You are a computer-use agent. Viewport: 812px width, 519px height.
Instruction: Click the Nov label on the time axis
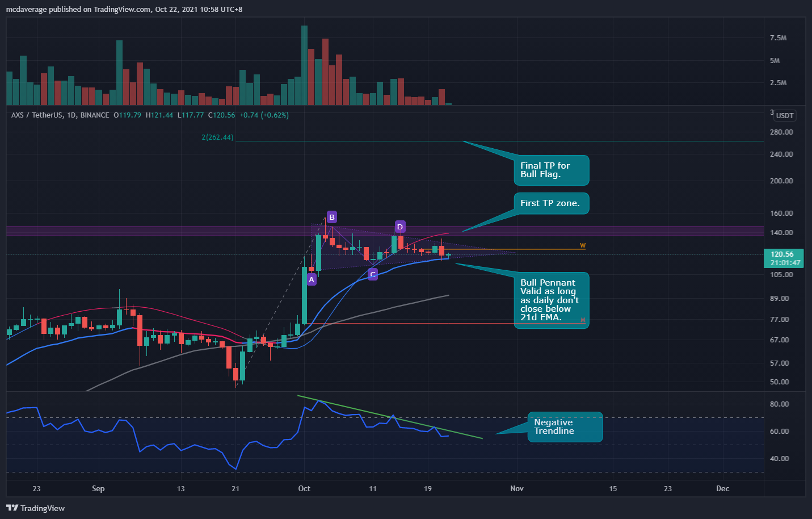point(517,488)
